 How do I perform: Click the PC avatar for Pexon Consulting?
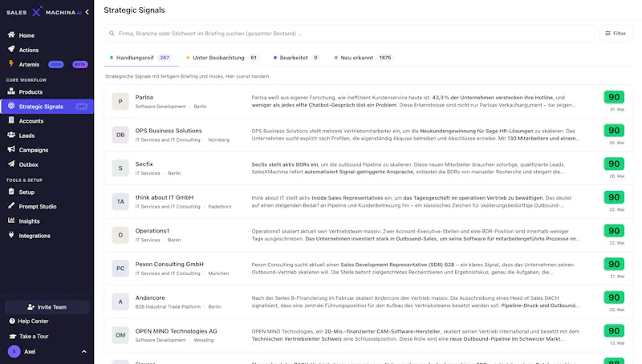coord(120,269)
